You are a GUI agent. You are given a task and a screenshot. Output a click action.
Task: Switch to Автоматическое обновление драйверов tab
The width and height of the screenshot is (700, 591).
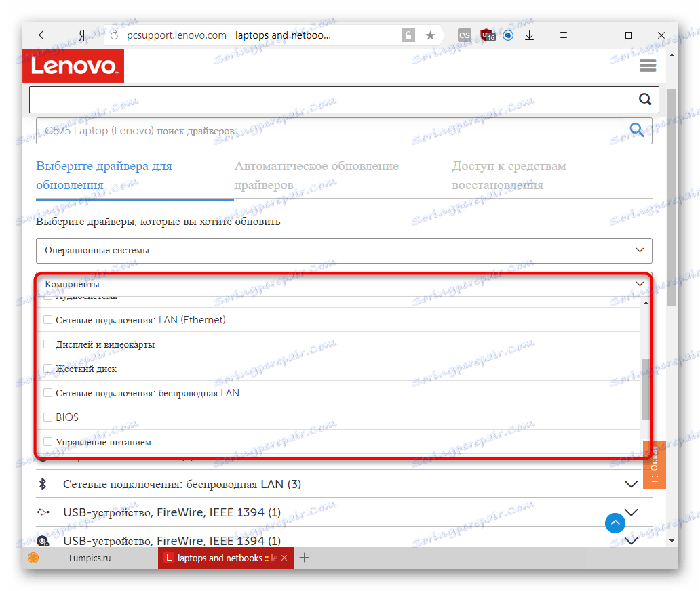click(316, 174)
